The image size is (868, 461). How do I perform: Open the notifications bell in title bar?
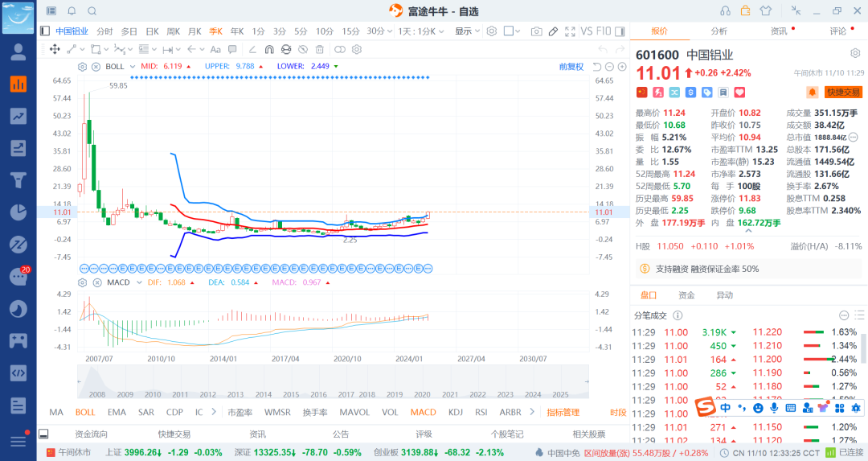click(x=72, y=11)
